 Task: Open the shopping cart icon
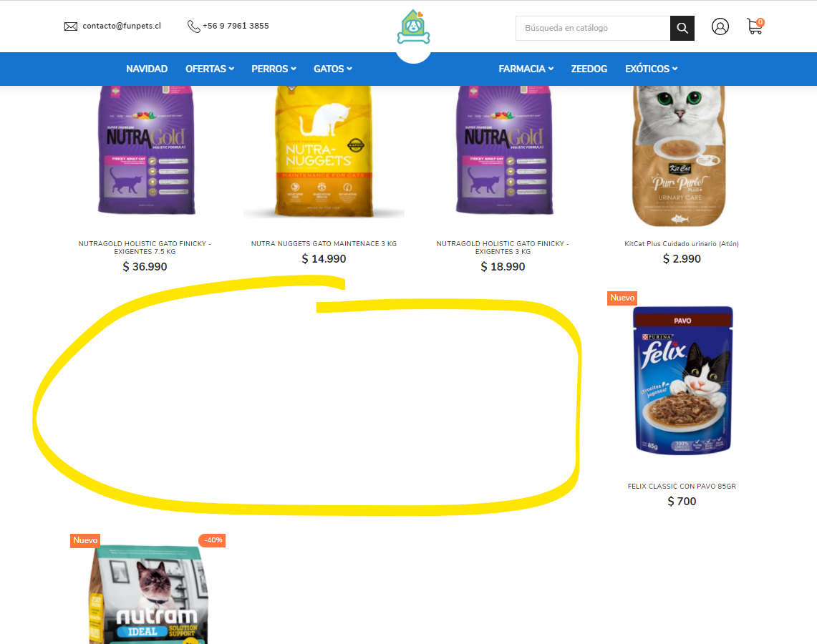point(755,26)
